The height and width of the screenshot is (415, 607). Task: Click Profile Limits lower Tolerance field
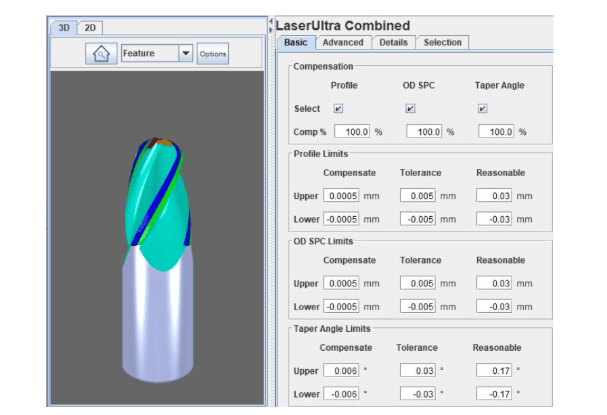419,219
